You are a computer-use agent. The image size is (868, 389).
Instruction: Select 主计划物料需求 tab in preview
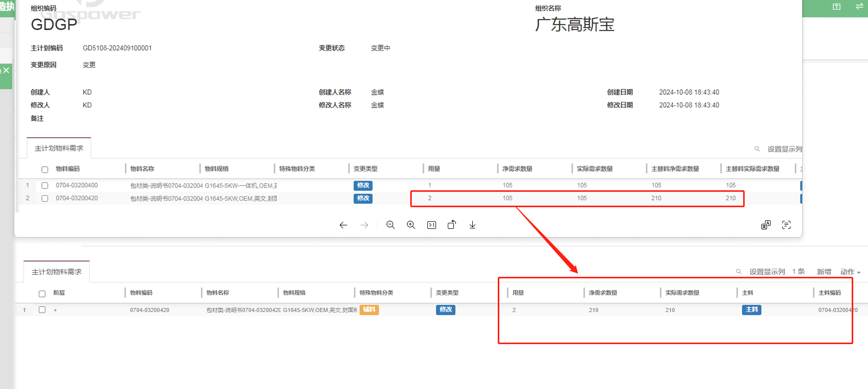click(x=59, y=148)
